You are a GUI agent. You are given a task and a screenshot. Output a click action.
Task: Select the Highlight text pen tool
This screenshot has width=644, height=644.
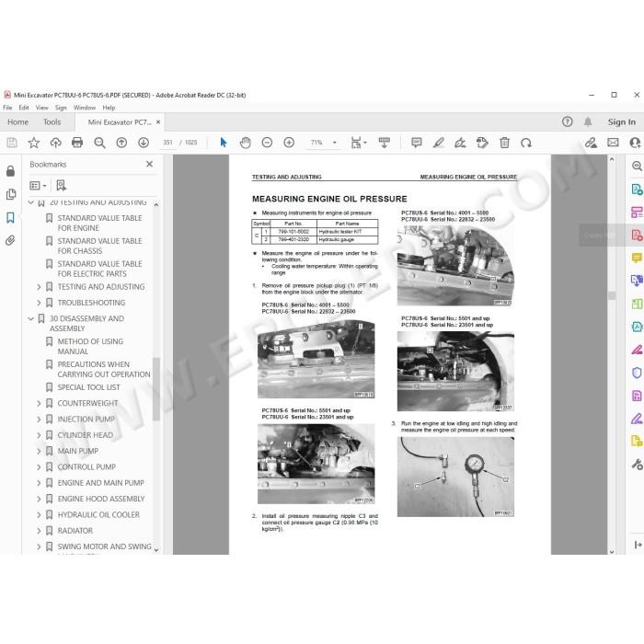[x=438, y=143]
